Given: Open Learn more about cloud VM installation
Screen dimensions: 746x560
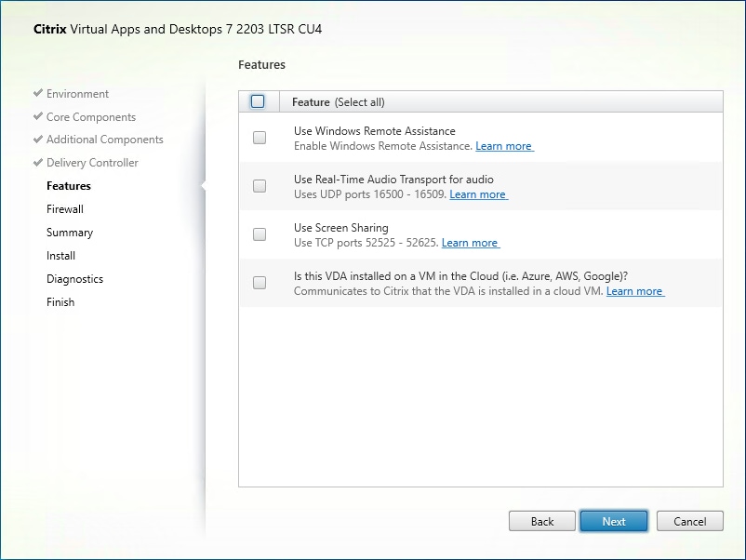Looking at the screenshot, I should coord(634,291).
